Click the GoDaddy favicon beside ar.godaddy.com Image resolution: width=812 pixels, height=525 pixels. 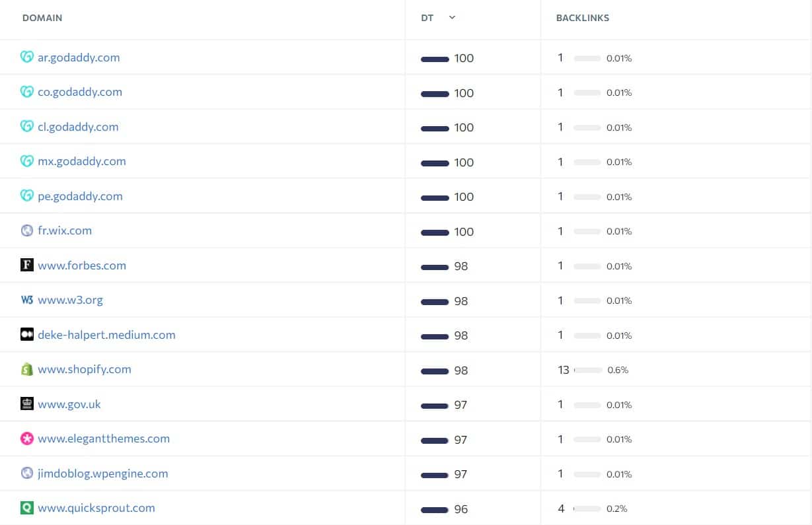(x=26, y=57)
